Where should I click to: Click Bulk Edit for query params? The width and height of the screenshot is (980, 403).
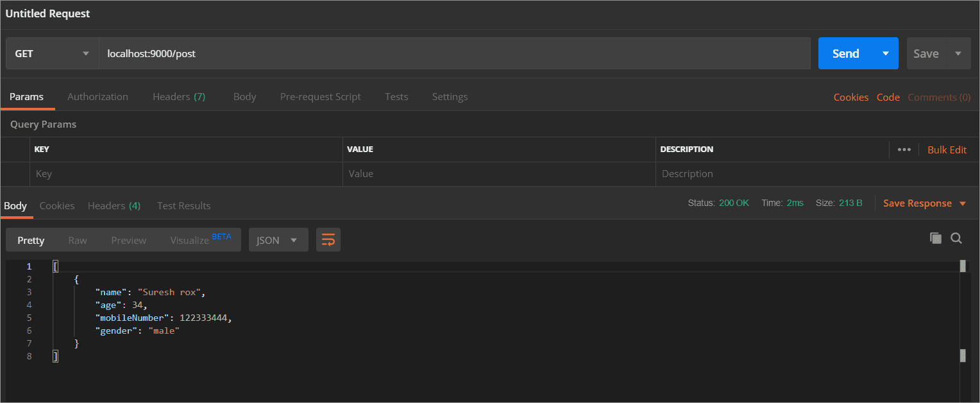point(947,150)
